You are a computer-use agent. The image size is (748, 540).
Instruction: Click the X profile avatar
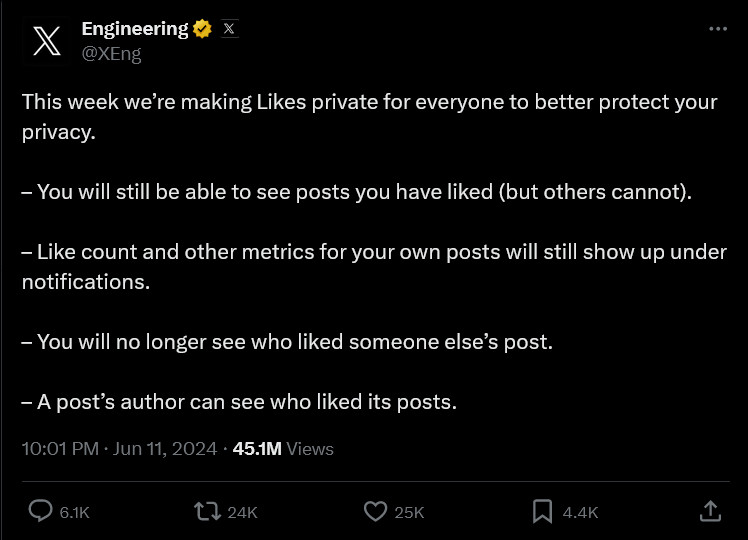coord(46,41)
